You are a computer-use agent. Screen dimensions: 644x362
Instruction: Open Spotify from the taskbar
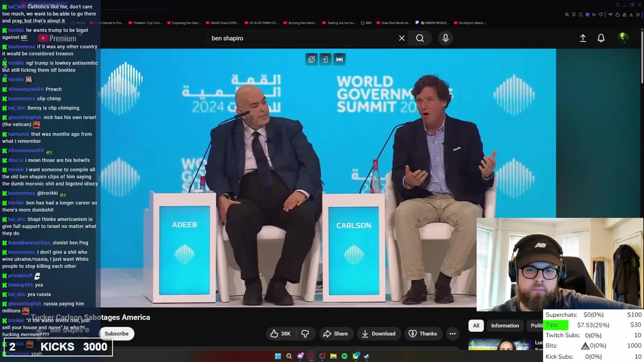(x=345, y=356)
